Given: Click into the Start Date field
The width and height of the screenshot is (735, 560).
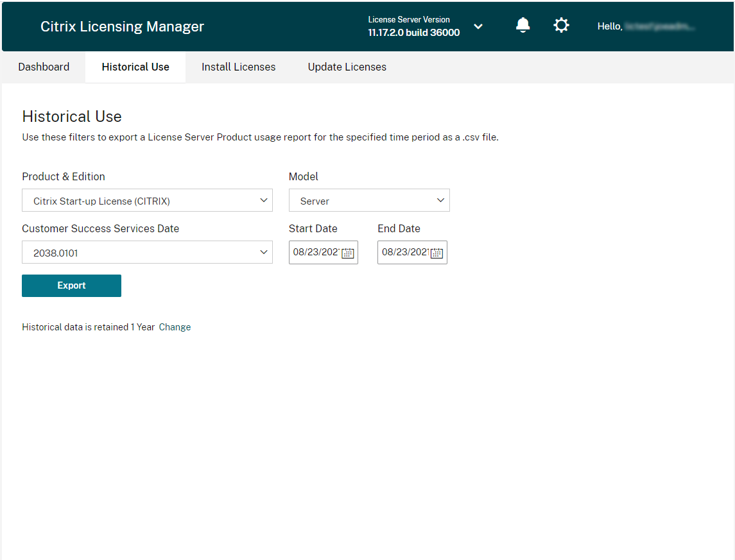Looking at the screenshot, I should coord(315,253).
